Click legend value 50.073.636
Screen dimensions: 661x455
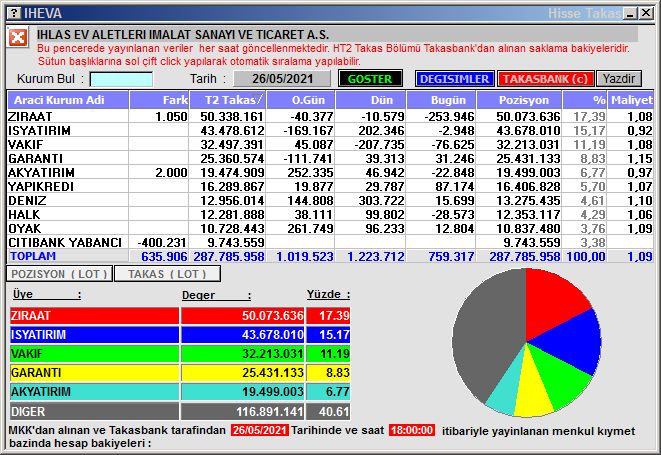(272, 315)
